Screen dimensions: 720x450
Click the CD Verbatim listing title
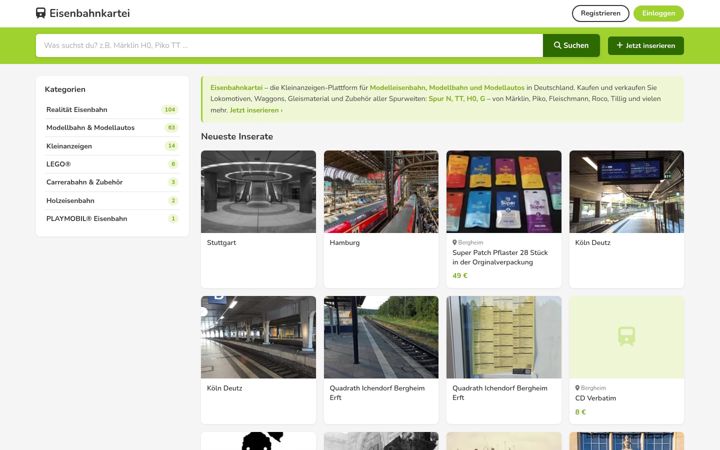tap(596, 398)
